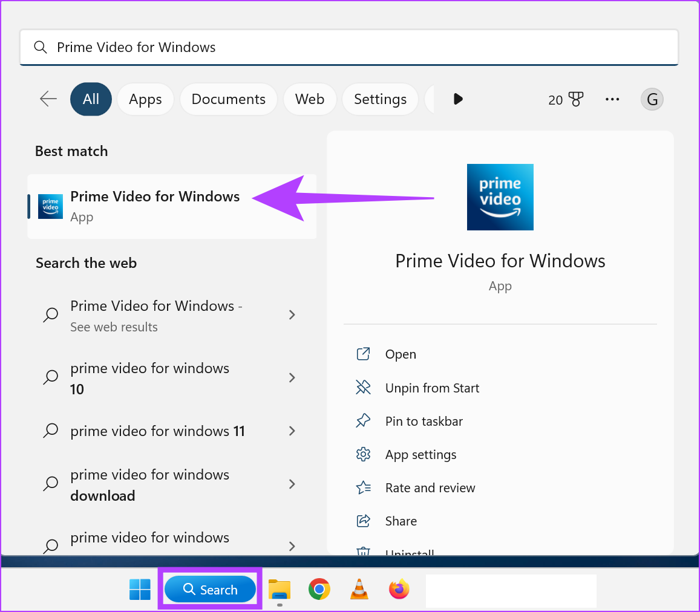Open the rewards trophy showing 20 points
700x612 pixels.
pos(566,99)
